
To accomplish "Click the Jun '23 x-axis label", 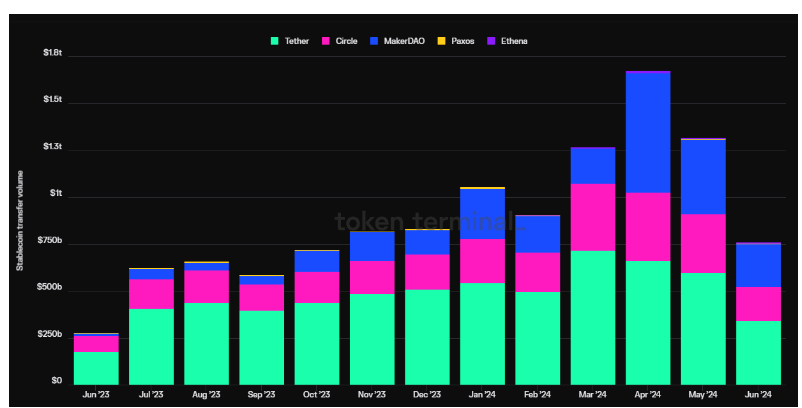I will point(96,394).
